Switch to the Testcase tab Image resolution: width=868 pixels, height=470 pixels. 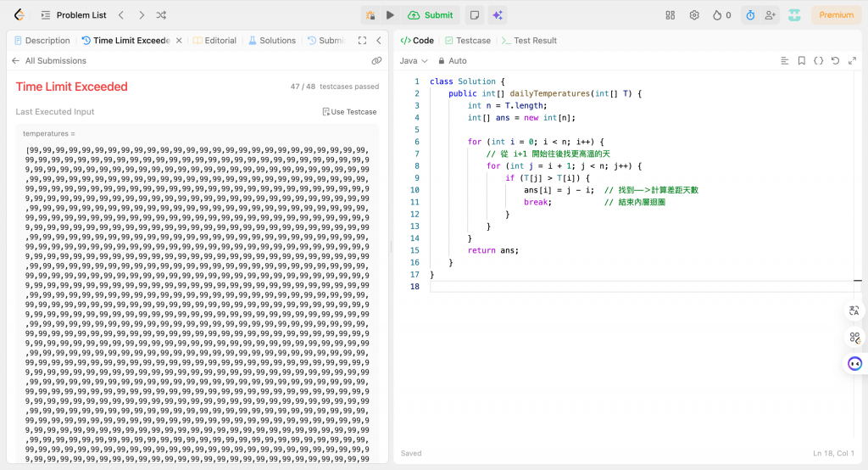tap(468, 41)
